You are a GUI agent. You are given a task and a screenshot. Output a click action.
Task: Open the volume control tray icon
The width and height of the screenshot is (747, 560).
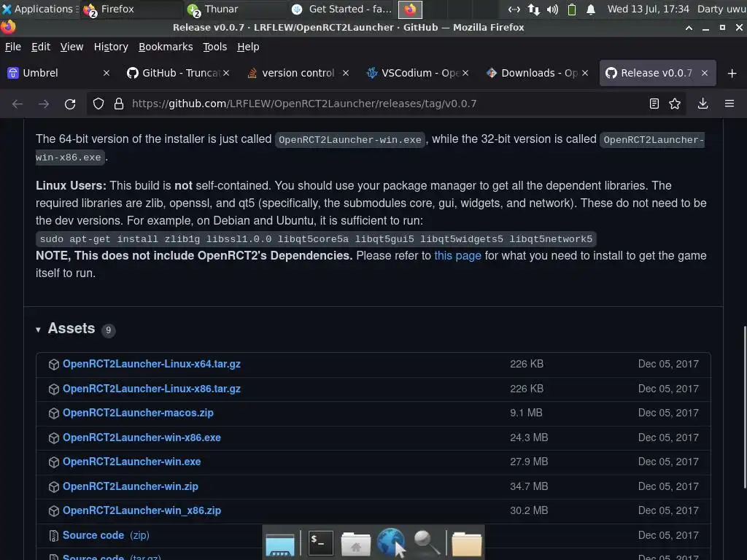coord(553,9)
